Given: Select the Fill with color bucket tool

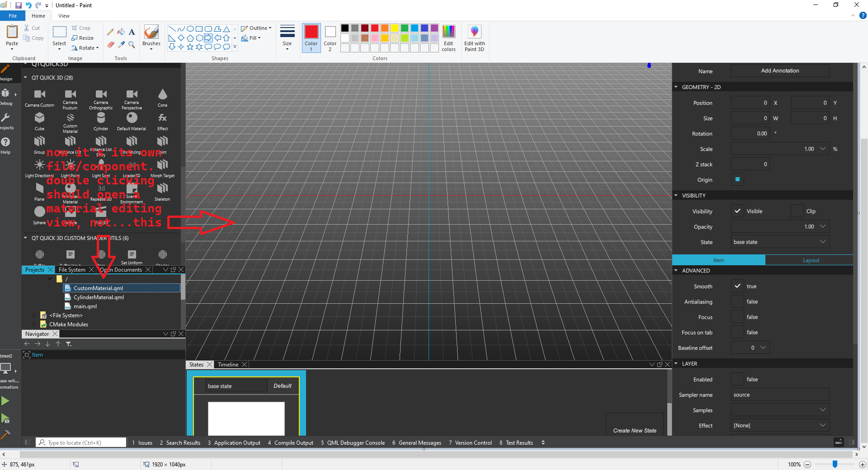Looking at the screenshot, I should [x=121, y=32].
